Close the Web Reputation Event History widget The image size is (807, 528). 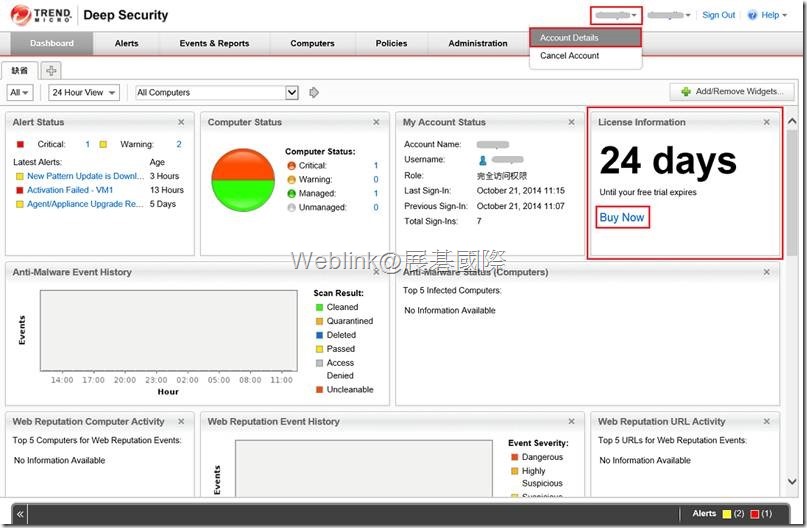click(x=571, y=421)
